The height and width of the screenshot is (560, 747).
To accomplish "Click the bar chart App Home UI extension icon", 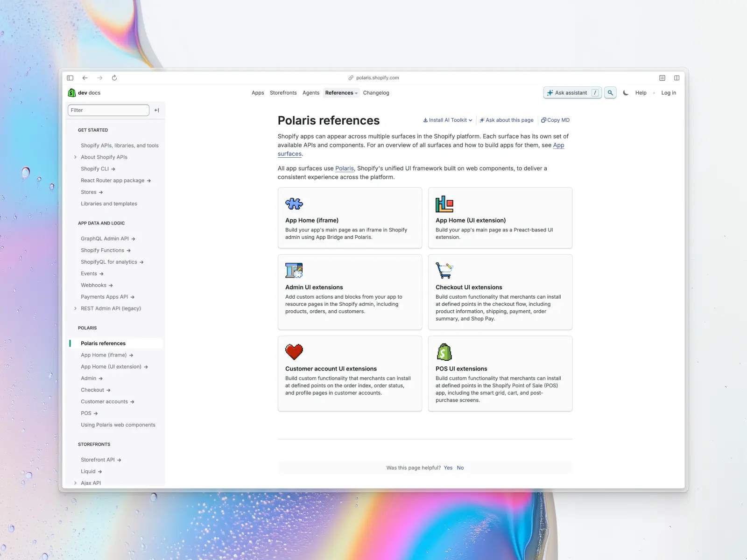I will click(x=444, y=204).
